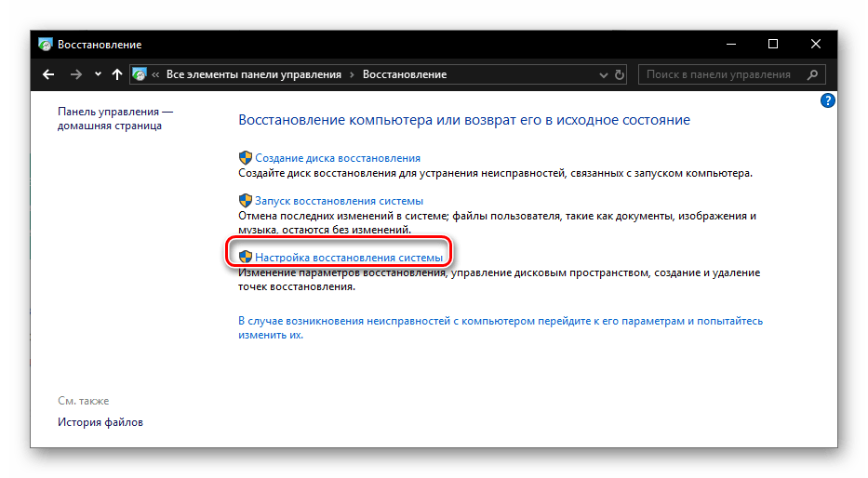Screen dimensions: 868x478
Task: Open 'История файлов' in See also
Action: click(100, 422)
